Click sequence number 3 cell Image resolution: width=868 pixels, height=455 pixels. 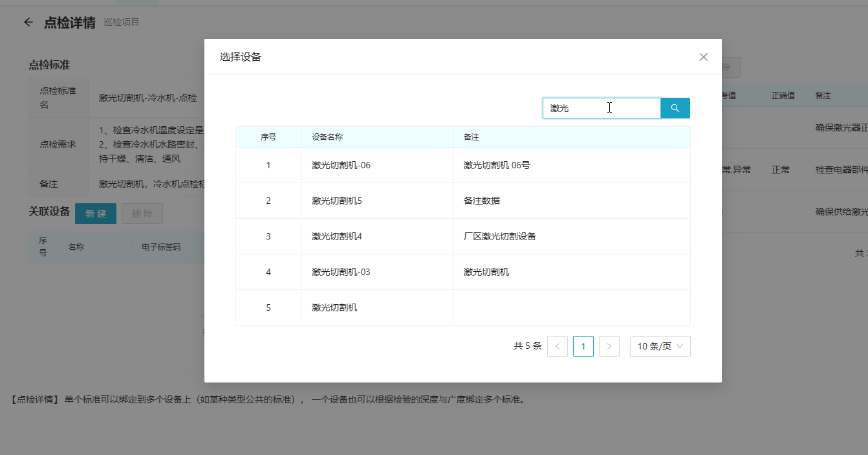(x=268, y=236)
